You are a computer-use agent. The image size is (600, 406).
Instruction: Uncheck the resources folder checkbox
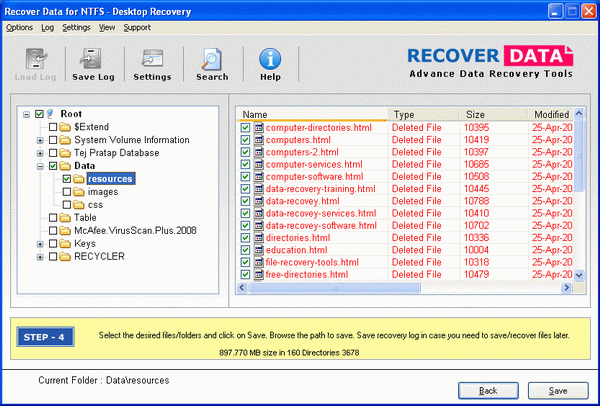(67, 179)
